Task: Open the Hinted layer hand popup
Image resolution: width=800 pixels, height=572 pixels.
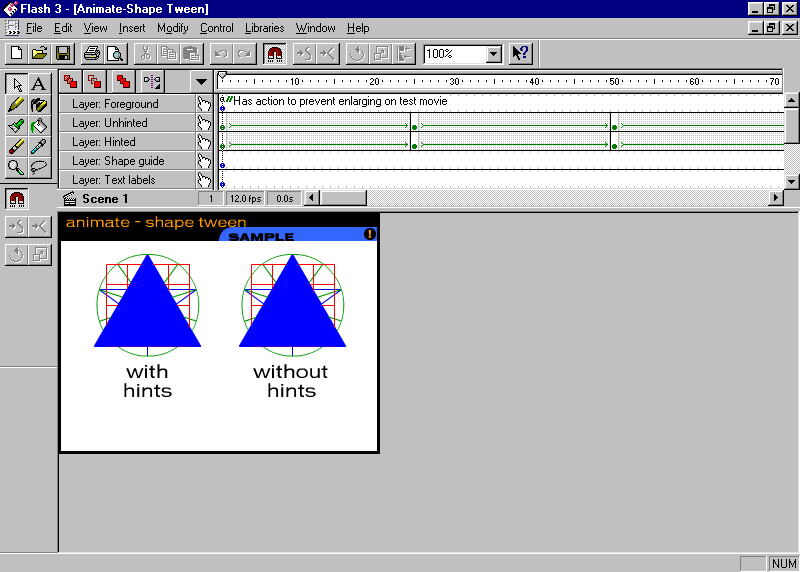Action: 204,142
